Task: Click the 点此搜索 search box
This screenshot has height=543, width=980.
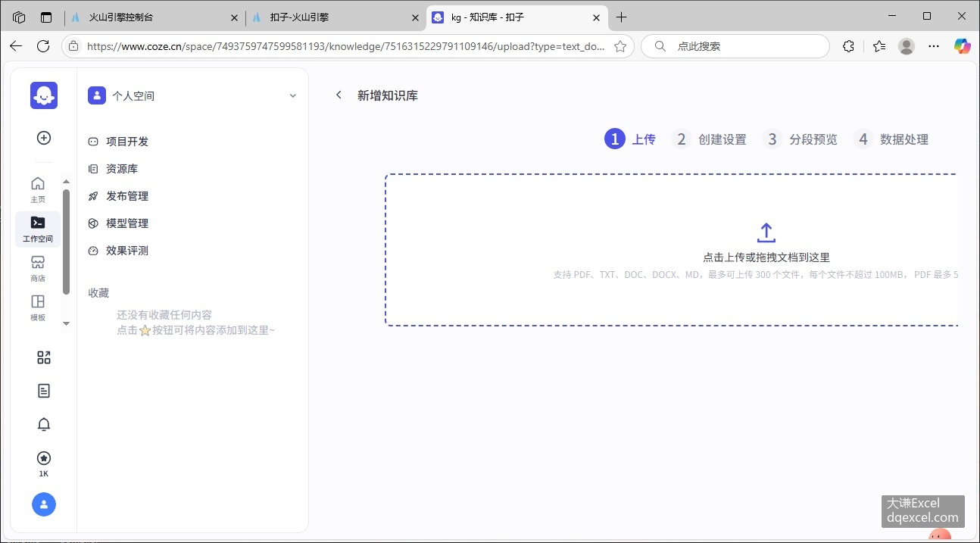Action: click(x=735, y=46)
